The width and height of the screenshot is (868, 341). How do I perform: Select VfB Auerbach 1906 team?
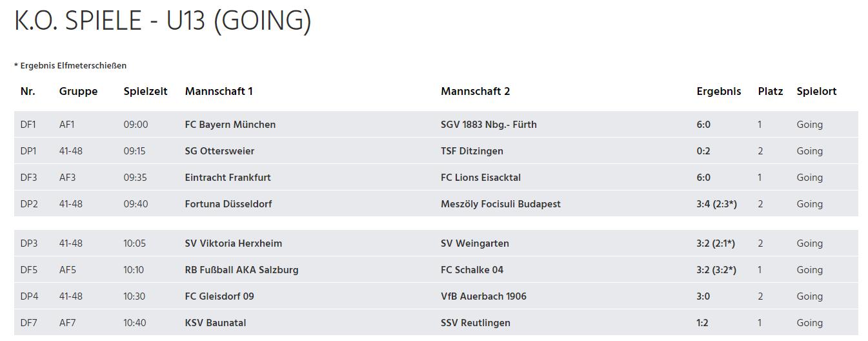point(483,296)
